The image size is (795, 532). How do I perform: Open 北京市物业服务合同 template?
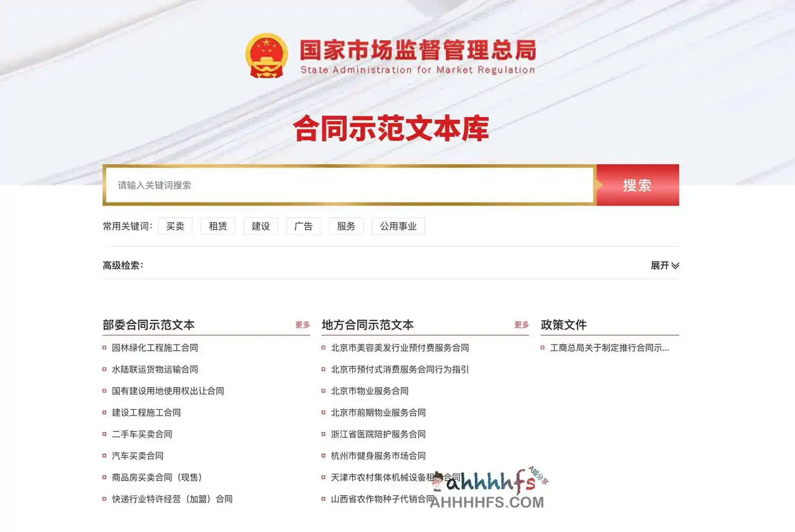click(369, 391)
